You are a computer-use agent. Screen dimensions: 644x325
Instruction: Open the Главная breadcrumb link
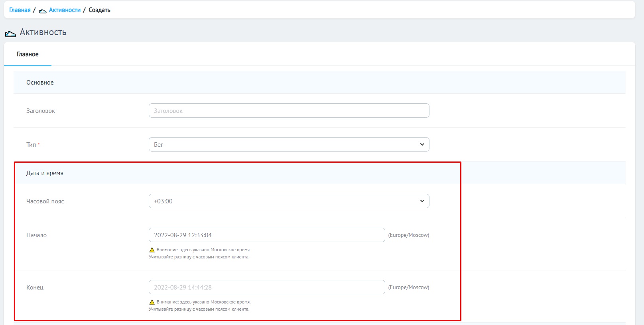pyautogui.click(x=20, y=10)
